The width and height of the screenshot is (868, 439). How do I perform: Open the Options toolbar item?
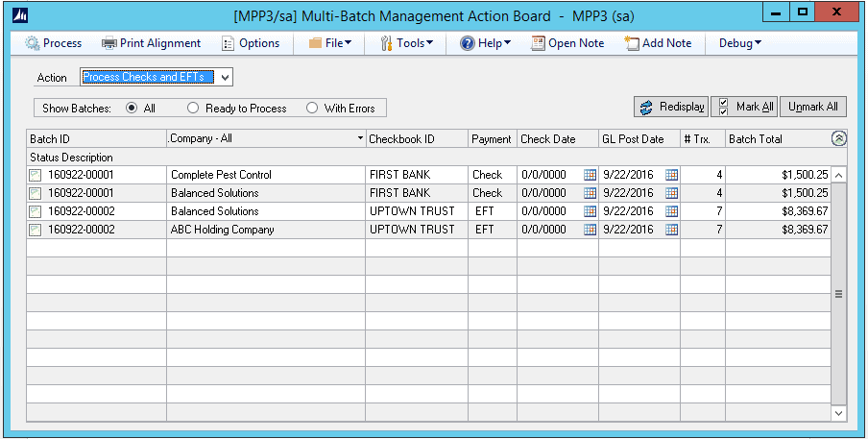pyautogui.click(x=251, y=43)
